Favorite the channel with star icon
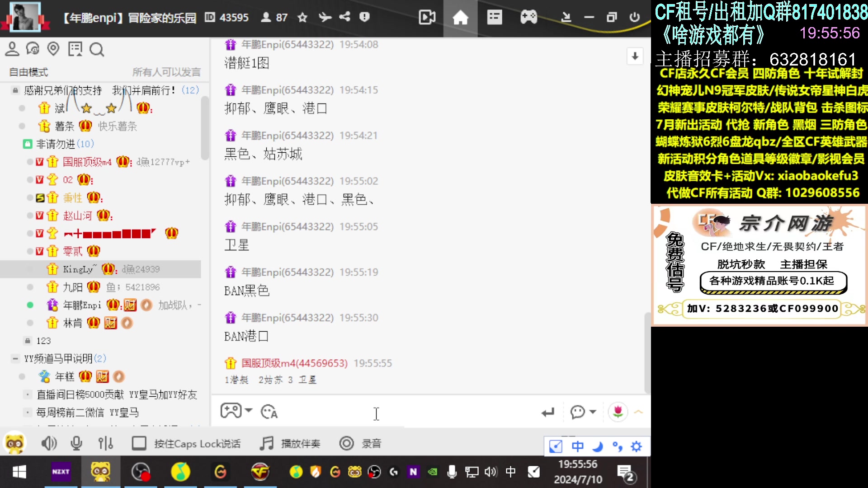Viewport: 868px width, 488px height. click(302, 17)
